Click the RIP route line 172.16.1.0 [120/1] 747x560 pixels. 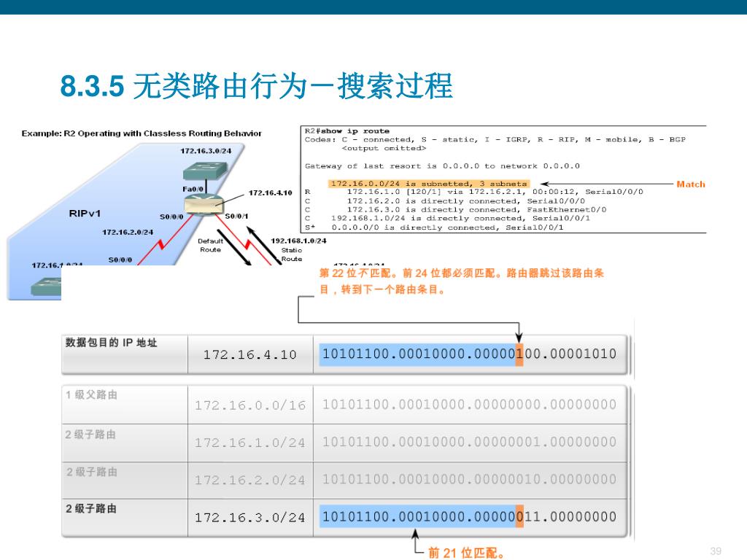tap(474, 192)
